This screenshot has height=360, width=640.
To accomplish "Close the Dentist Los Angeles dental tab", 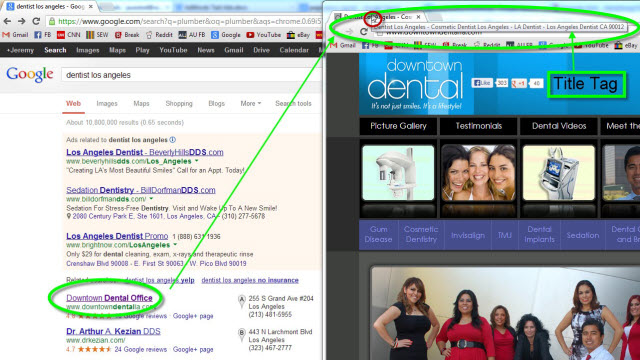I will point(418,17).
